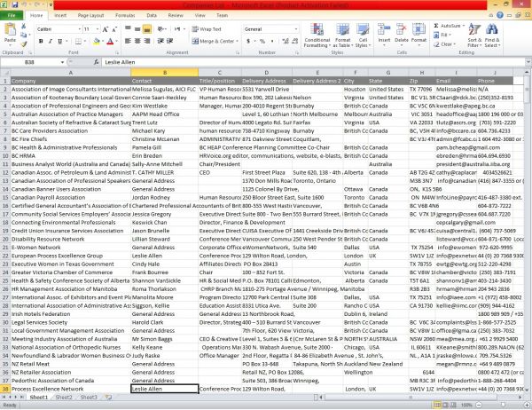Switch to the Review tab

tap(176, 15)
